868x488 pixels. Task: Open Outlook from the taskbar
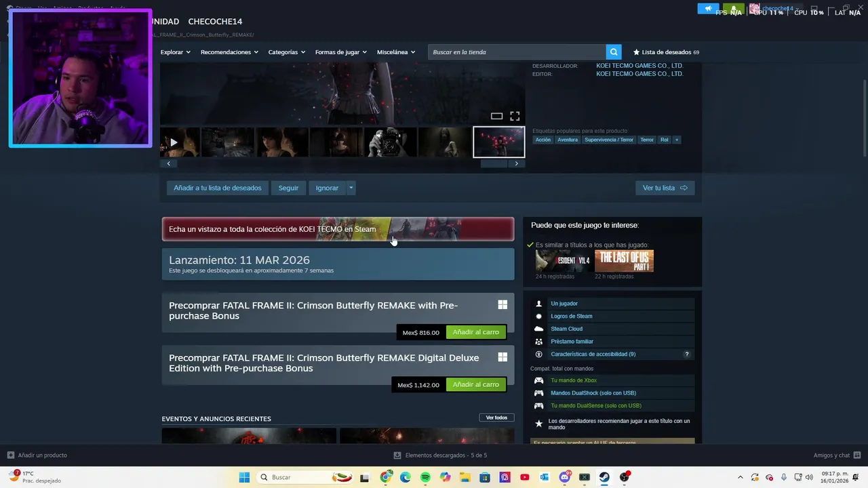[544, 477]
